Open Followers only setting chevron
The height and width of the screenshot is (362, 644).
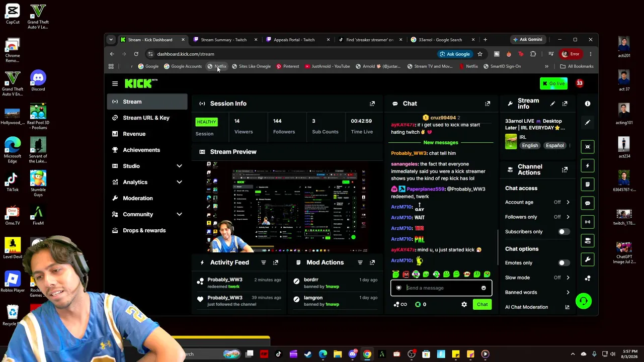568,217
